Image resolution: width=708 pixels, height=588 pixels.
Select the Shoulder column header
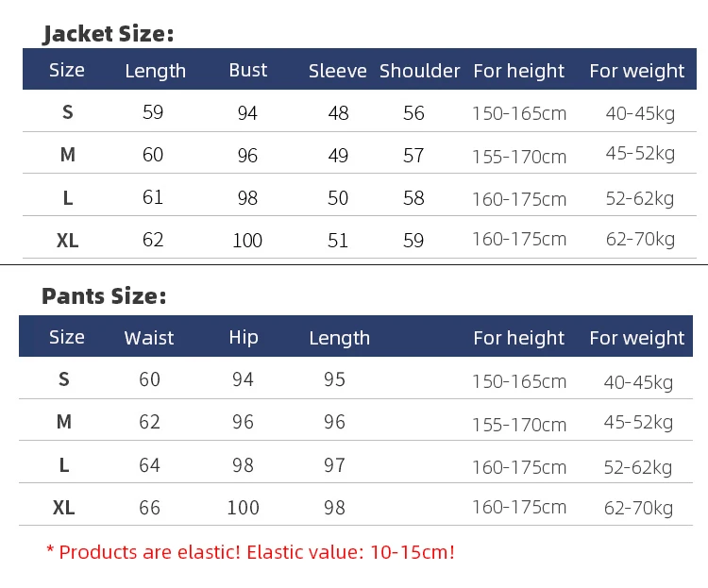[x=419, y=71]
